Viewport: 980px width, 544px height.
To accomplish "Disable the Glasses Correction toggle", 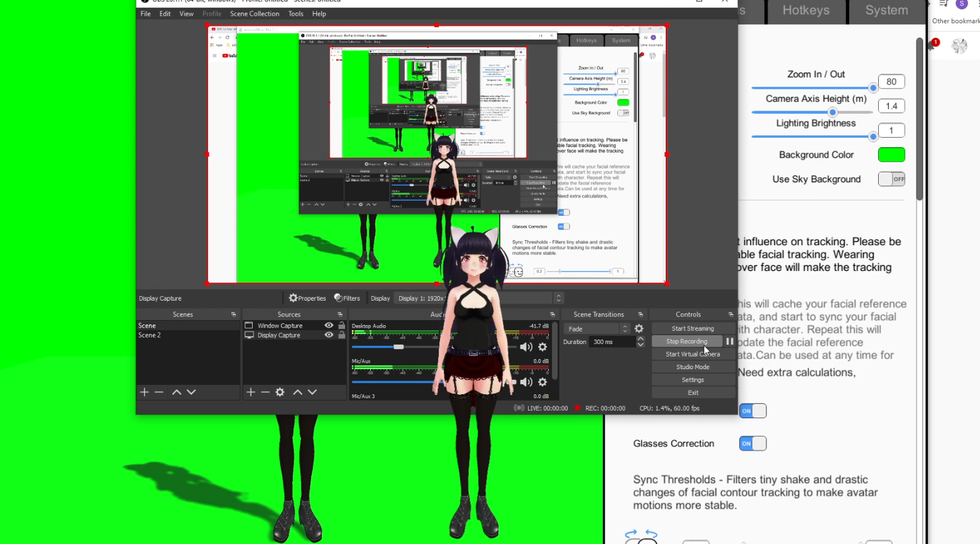I will click(x=752, y=443).
